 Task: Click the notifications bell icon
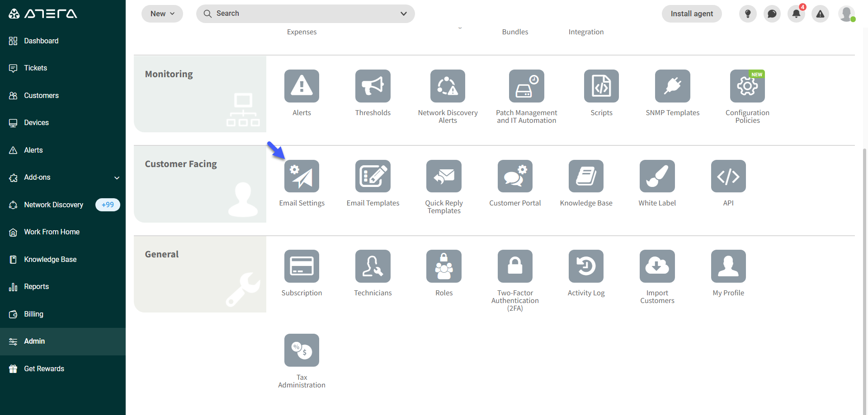(x=796, y=14)
